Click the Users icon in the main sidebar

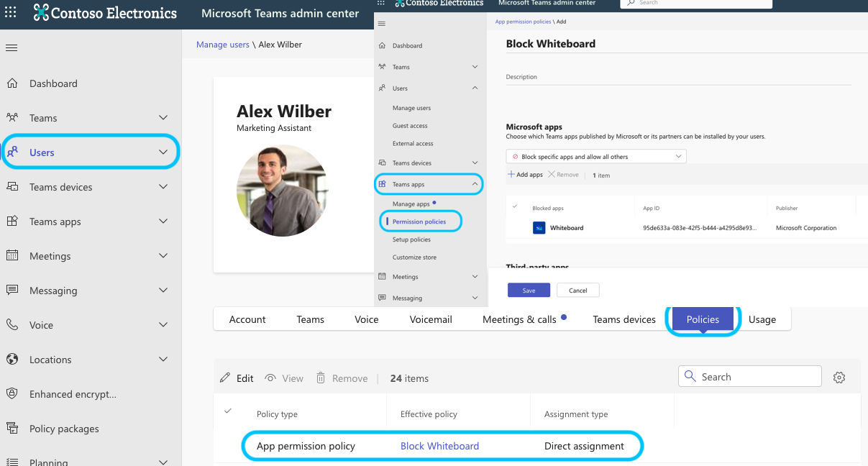click(12, 152)
